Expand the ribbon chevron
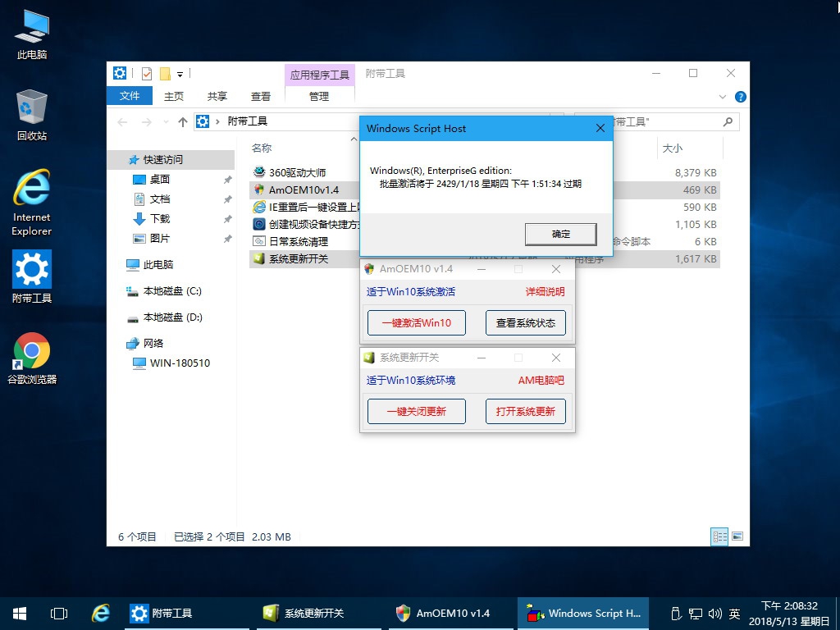 pos(722,97)
